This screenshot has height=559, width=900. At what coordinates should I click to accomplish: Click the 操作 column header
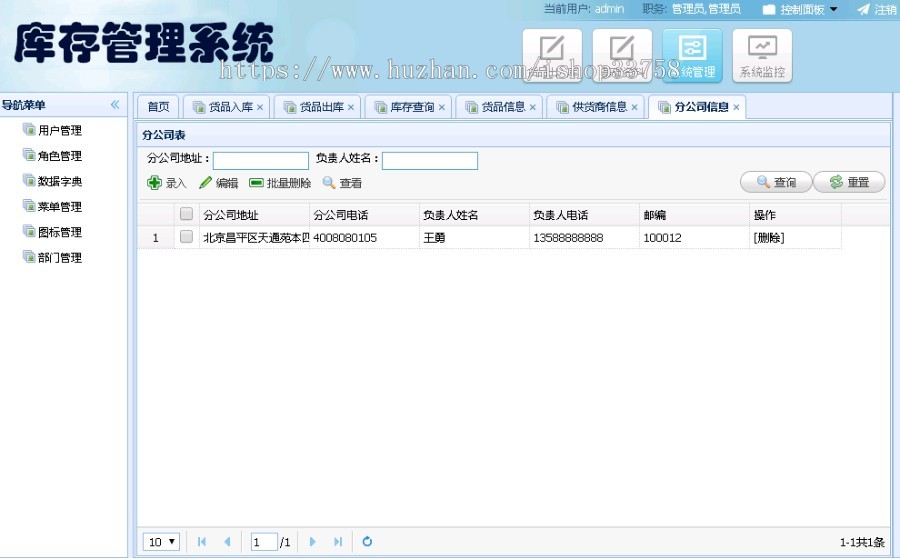[x=796, y=215]
